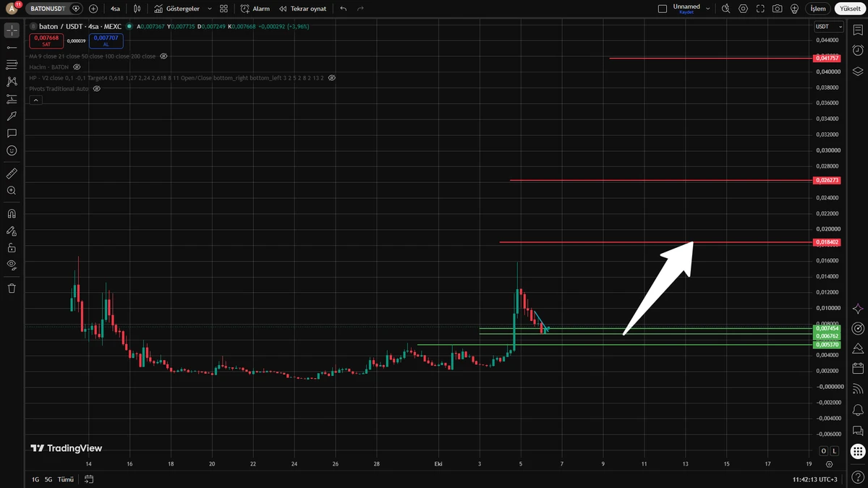Open the Alarm creation dialog

pyautogui.click(x=255, y=9)
